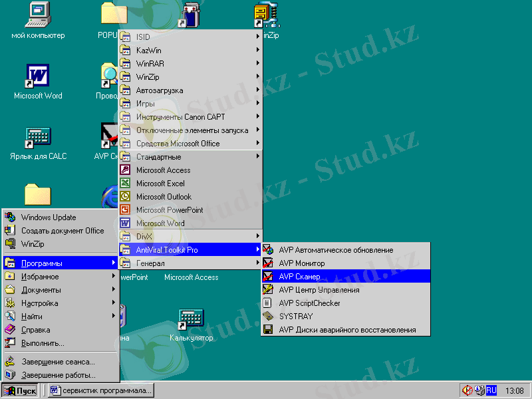This screenshot has height=399, width=532.
Task: Click the Справка book icon
Action: pyautogui.click(x=10, y=329)
